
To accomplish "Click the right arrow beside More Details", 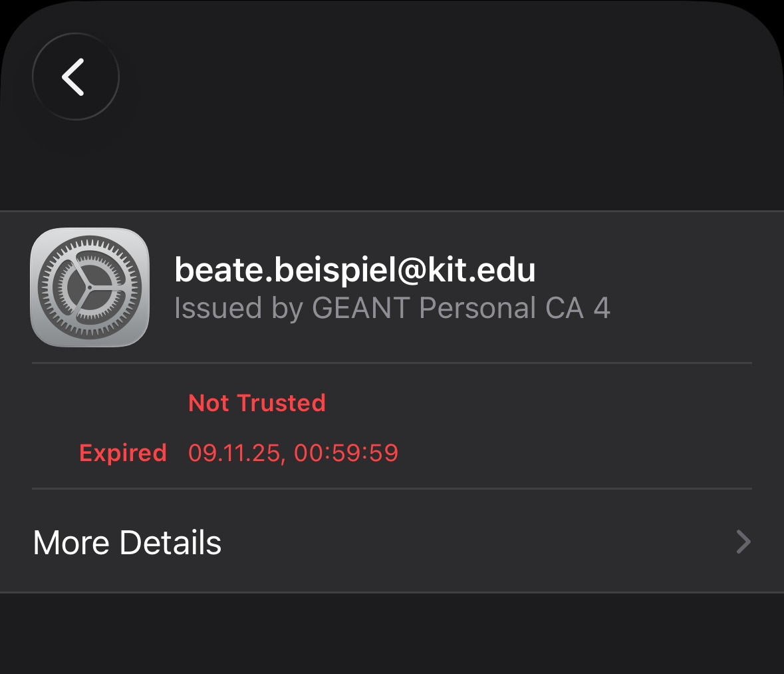I will click(x=743, y=542).
